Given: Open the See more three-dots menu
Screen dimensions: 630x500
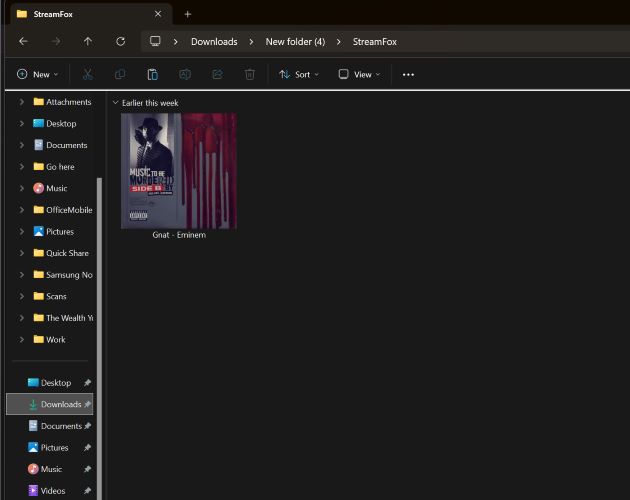Looking at the screenshot, I should click(408, 74).
